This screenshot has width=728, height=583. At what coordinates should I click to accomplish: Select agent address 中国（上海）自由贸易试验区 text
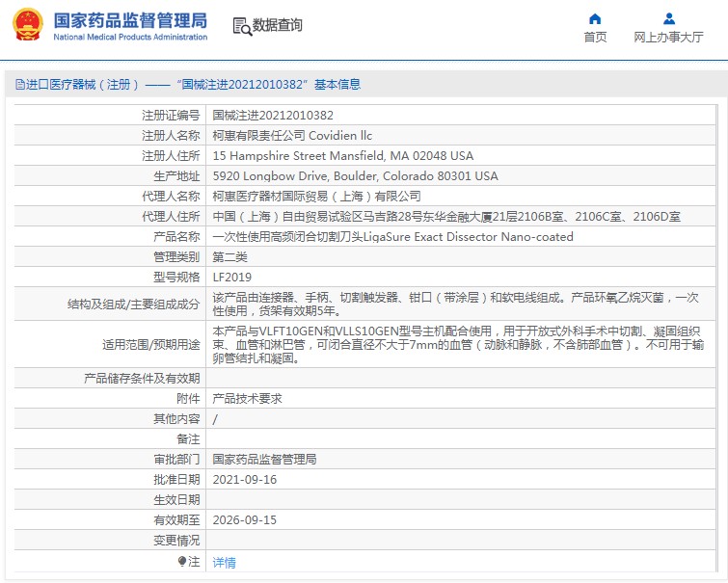point(446,217)
